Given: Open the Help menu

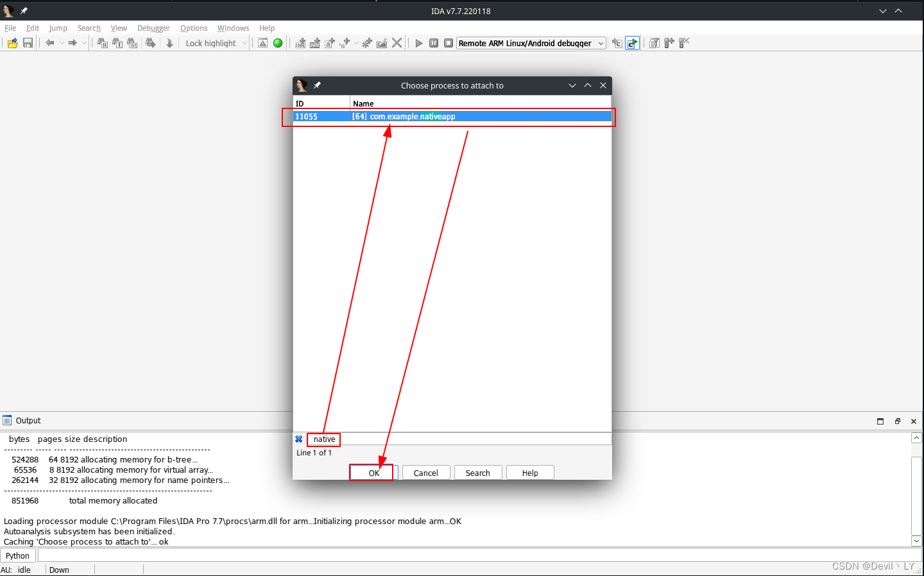Looking at the screenshot, I should [x=267, y=28].
